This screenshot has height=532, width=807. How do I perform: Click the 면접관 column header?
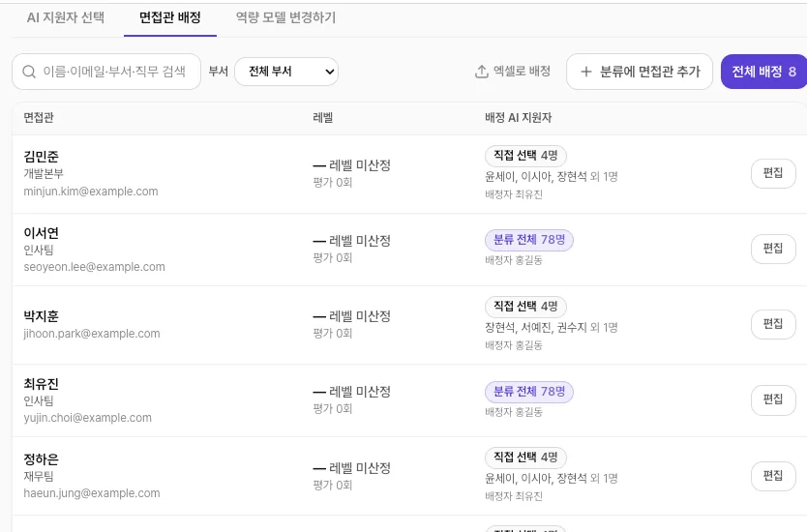(39, 118)
